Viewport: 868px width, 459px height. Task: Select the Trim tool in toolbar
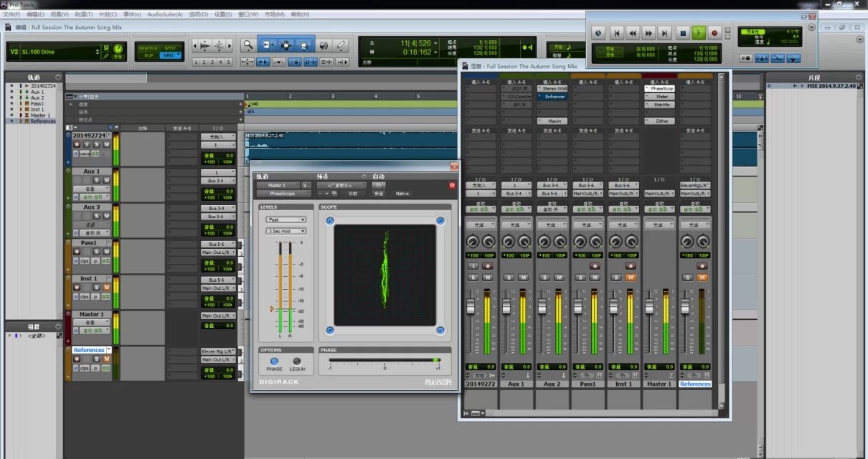click(267, 45)
